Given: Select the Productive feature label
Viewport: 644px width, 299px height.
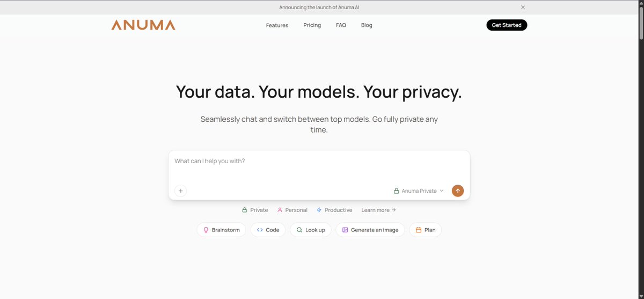Looking at the screenshot, I should (x=334, y=210).
